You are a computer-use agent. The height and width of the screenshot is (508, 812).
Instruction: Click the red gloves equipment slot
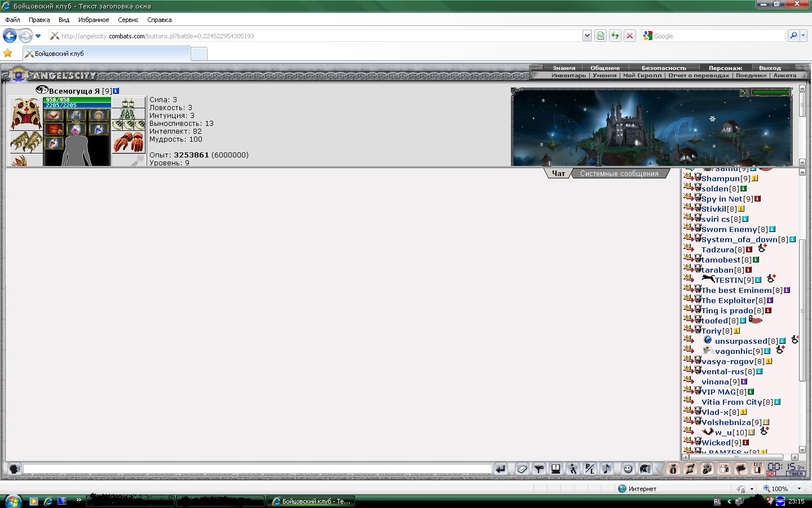[128, 142]
